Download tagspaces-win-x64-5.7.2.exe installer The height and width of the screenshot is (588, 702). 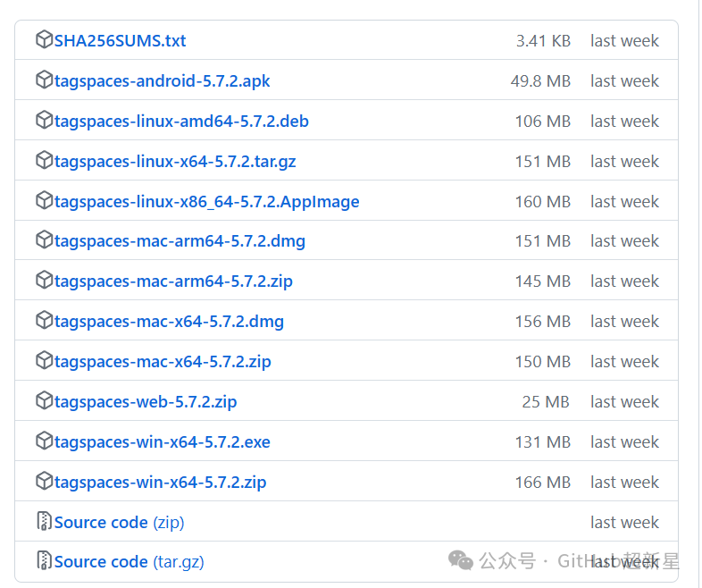tap(162, 442)
